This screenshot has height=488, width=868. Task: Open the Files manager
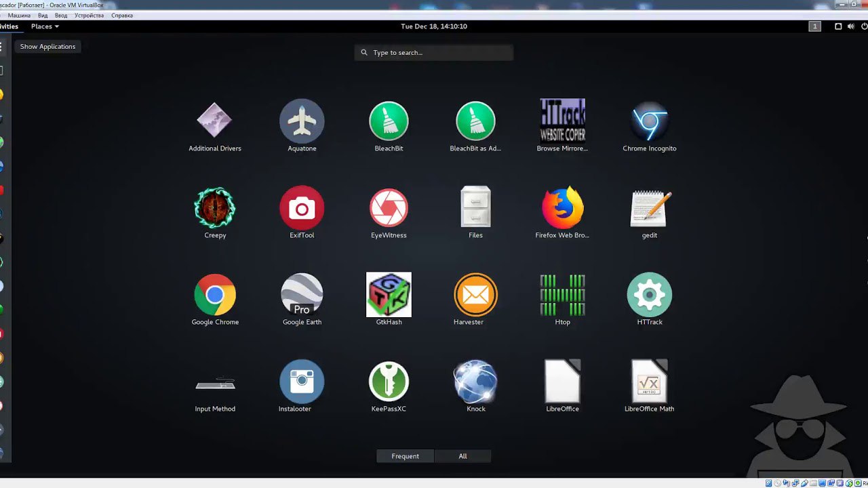click(x=475, y=207)
